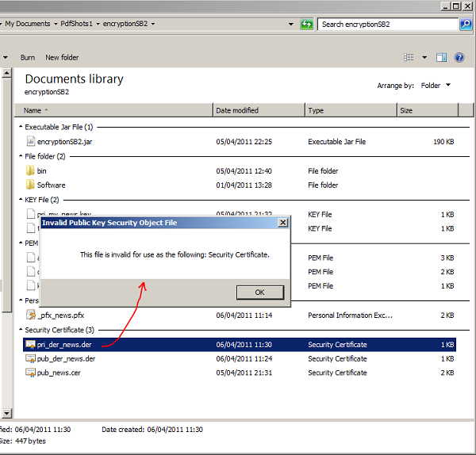Viewport: 476px width, 455px height.
Task: Click the pub_der_news.der certificate icon
Action: click(30, 358)
